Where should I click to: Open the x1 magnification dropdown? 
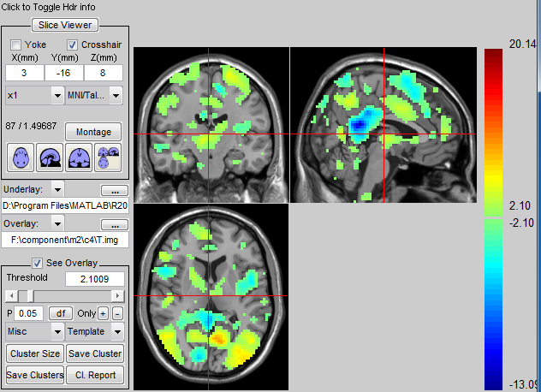(34, 95)
